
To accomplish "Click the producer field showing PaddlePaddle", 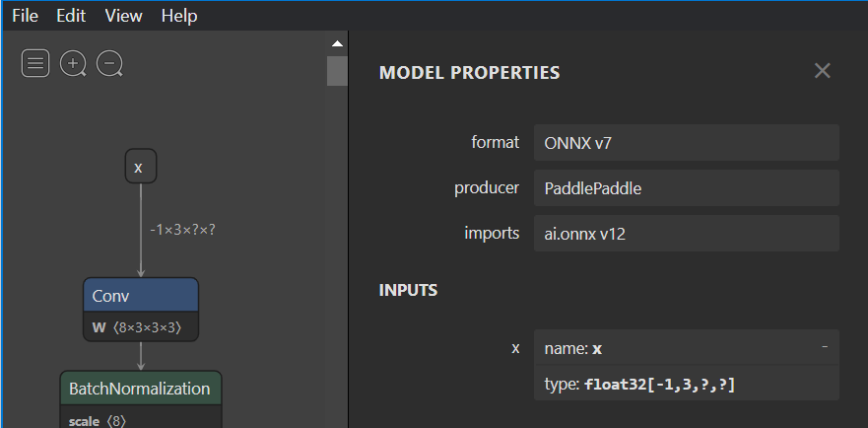I will point(686,188).
